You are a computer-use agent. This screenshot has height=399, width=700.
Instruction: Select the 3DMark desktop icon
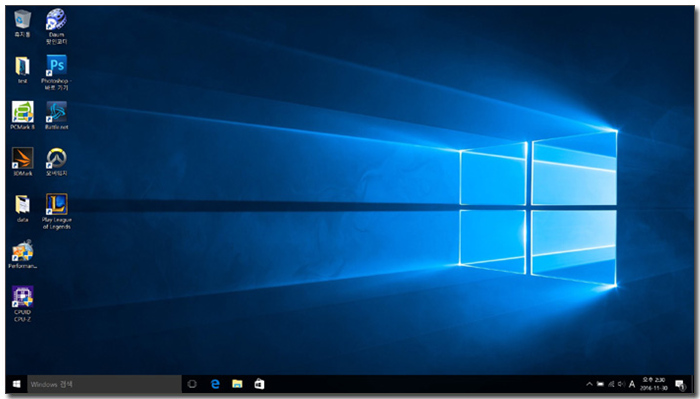click(22, 162)
